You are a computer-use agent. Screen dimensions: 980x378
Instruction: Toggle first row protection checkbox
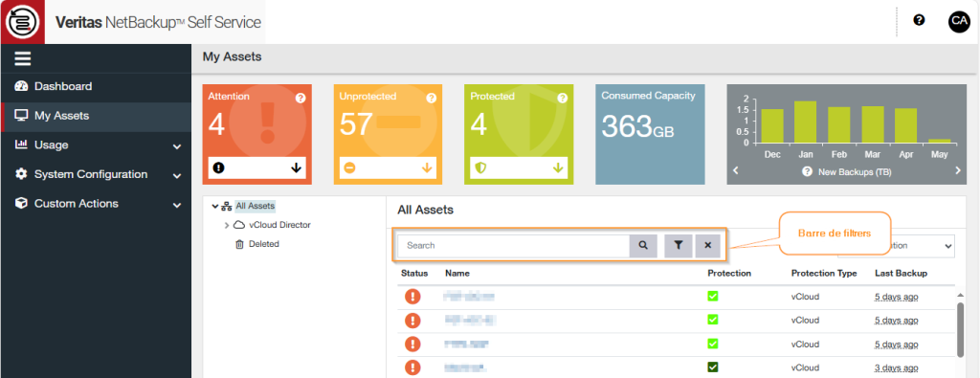pos(712,296)
